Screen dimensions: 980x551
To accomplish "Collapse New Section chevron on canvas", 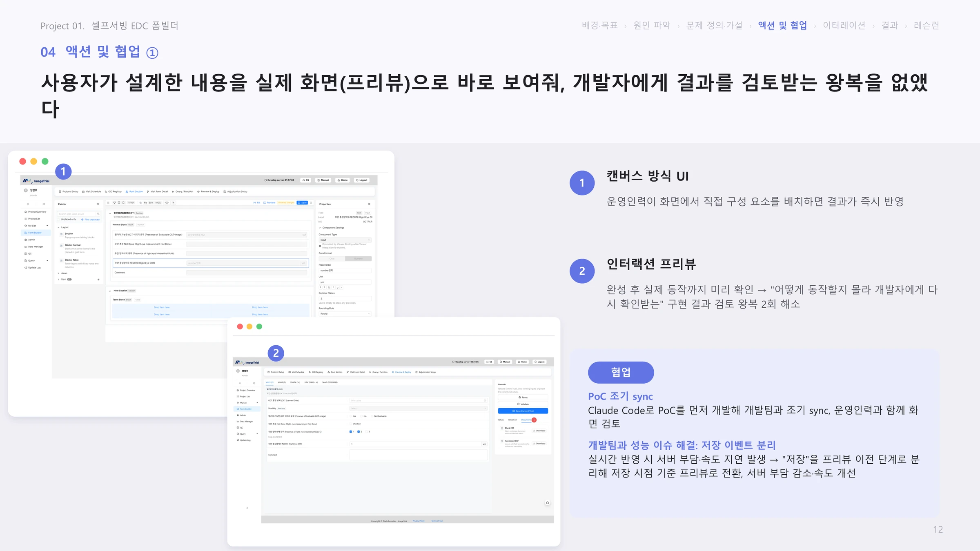I will [x=110, y=291].
